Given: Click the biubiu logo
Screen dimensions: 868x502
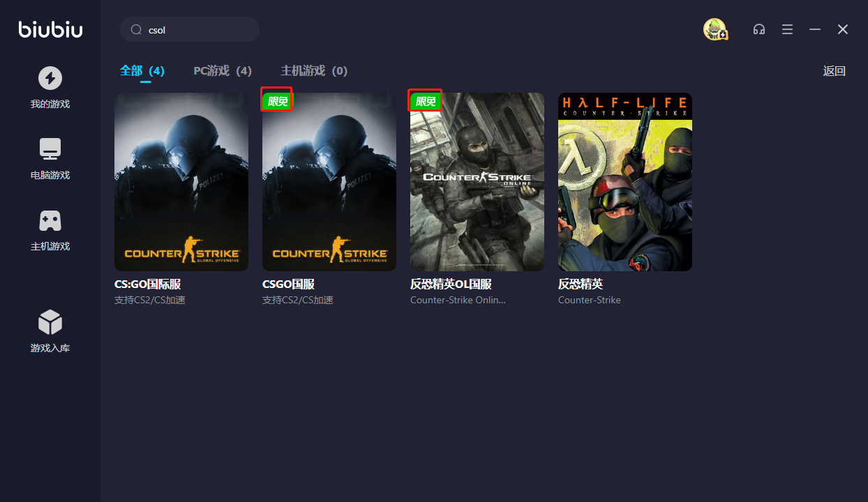Looking at the screenshot, I should pos(50,29).
